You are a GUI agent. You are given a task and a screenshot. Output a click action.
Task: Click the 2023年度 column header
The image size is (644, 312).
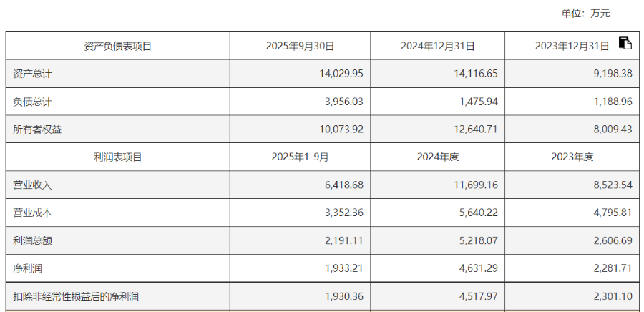pos(572,157)
